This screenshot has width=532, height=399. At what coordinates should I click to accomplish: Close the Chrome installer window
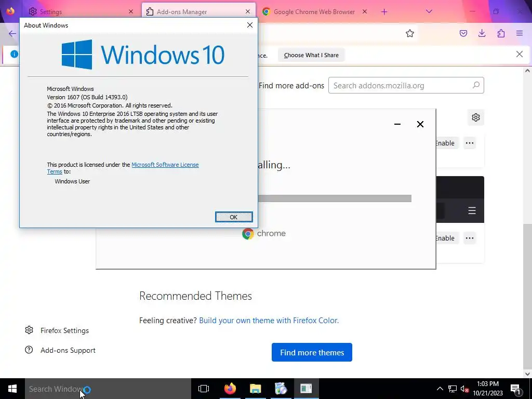click(420, 124)
